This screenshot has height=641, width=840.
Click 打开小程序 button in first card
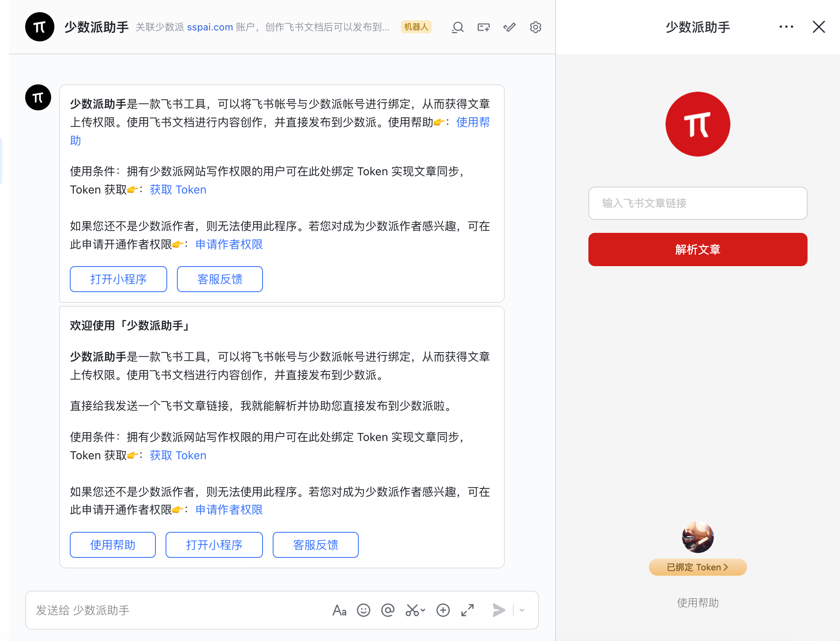(x=118, y=279)
